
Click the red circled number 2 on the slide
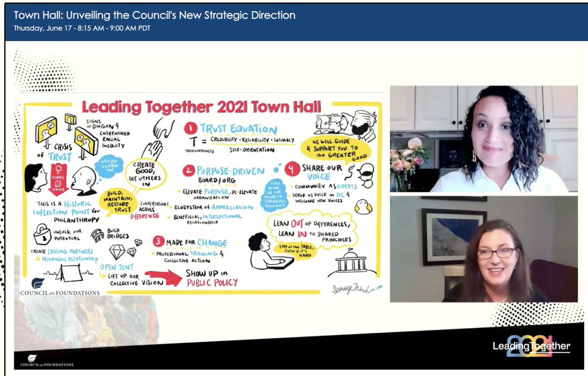[x=188, y=171]
